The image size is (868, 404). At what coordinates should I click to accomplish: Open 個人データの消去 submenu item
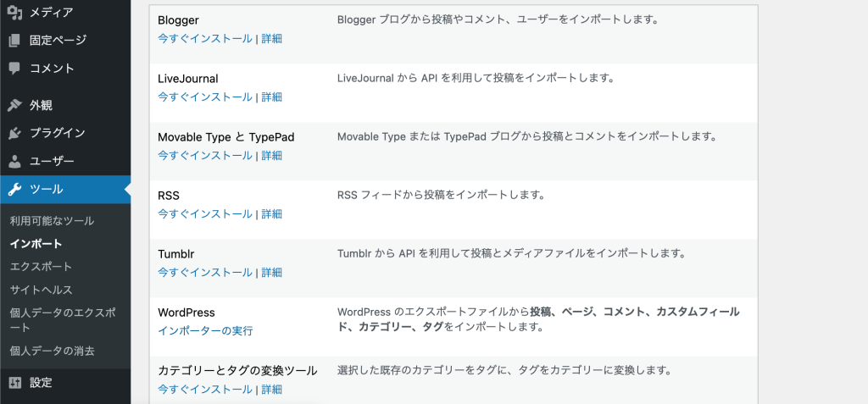point(52,351)
